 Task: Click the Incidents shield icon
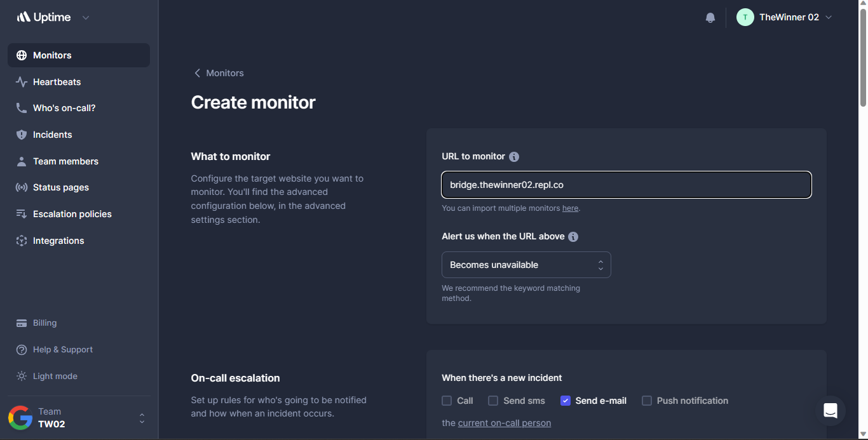coord(22,135)
